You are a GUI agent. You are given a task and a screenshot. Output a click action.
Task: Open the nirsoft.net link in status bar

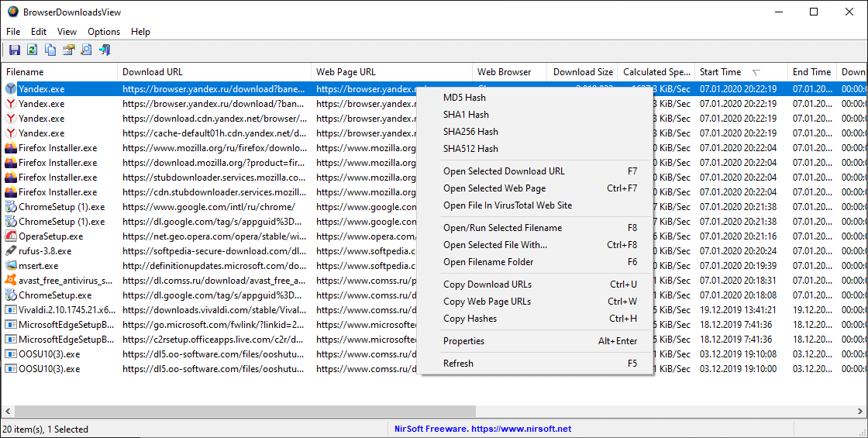pos(483,429)
